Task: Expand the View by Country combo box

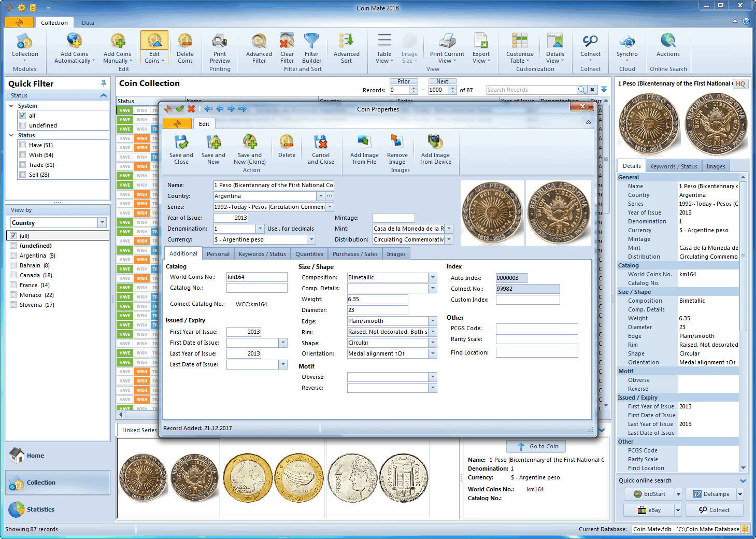Action: pyautogui.click(x=102, y=222)
